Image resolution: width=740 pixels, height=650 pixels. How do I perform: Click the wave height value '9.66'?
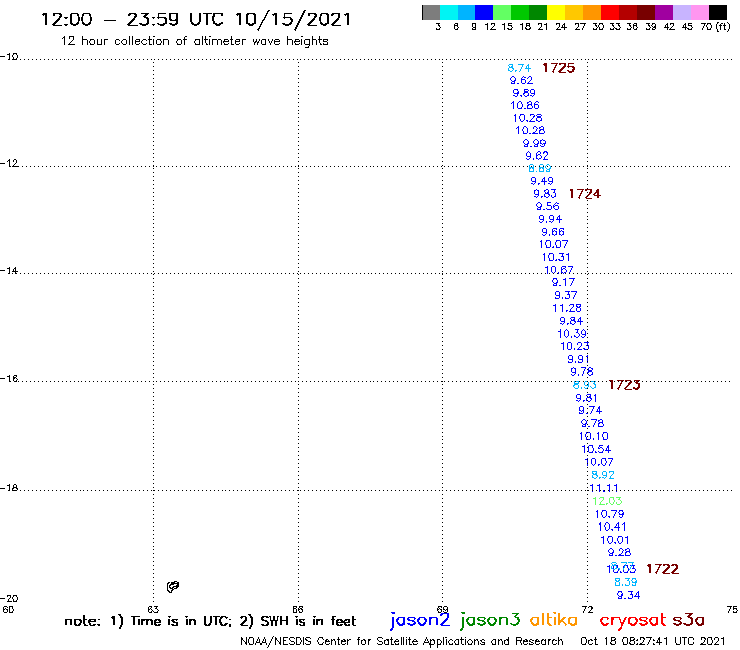point(553,232)
